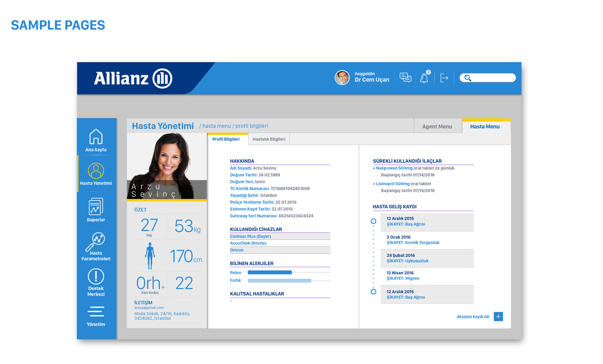The height and width of the screenshot is (364, 603).
Task: Select top timeline circle marker
Action: 373,221
